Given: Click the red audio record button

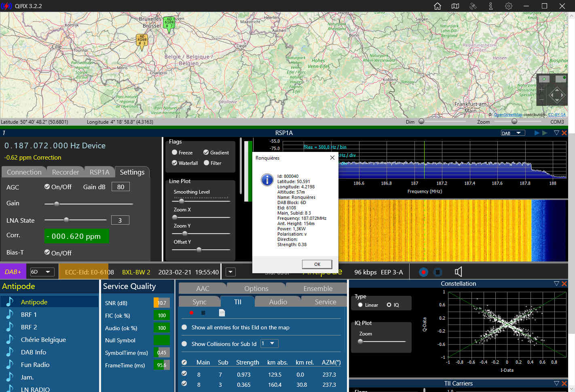Looking at the screenshot, I should point(423,272).
